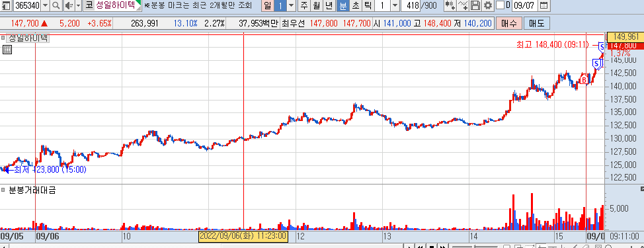Click the 매도 sell button
This screenshot has width=644, height=248.
536,23
